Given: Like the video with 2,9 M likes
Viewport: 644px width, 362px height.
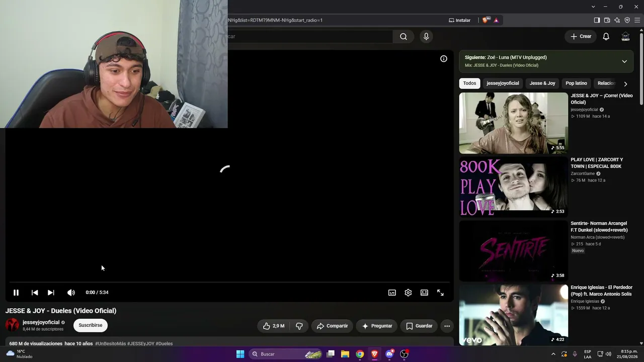Looking at the screenshot, I should 273,326.
